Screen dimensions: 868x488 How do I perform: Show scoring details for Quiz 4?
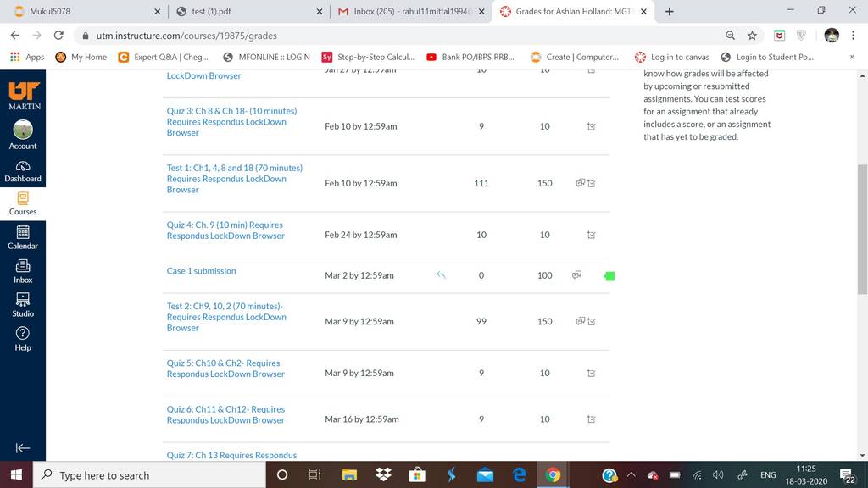[591, 235]
